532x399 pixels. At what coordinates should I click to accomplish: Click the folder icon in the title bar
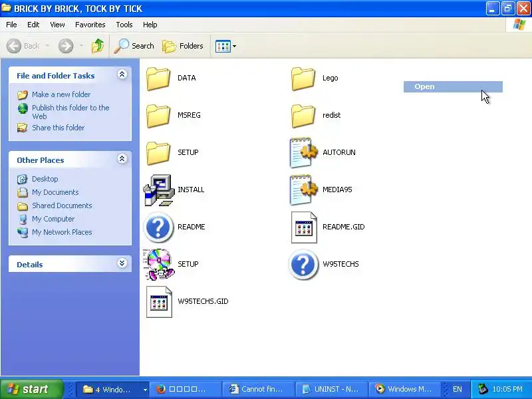point(6,8)
